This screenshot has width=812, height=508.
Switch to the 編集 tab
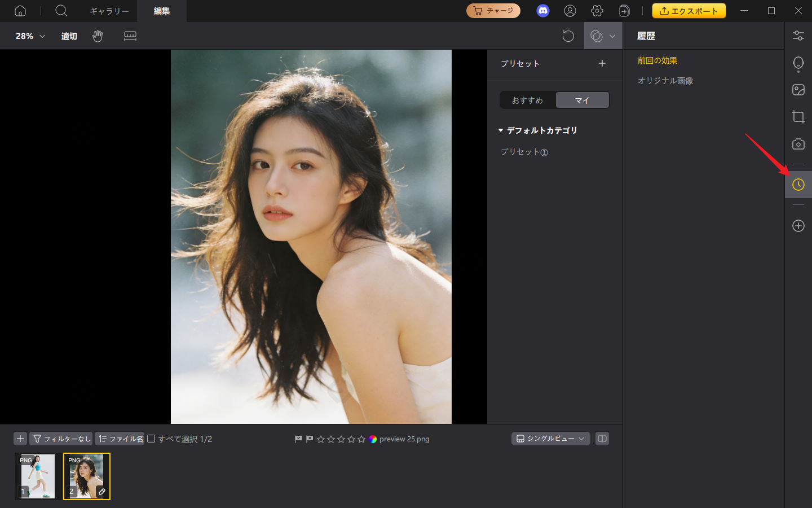(161, 11)
